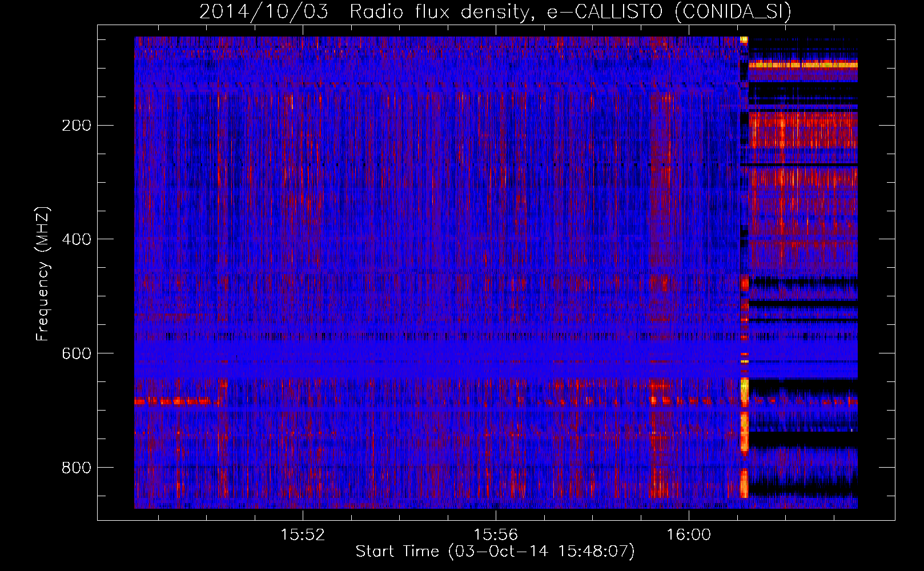Click the date 2014/10/03 in the title
Viewport: 924px width, 571px height.
coord(264,11)
